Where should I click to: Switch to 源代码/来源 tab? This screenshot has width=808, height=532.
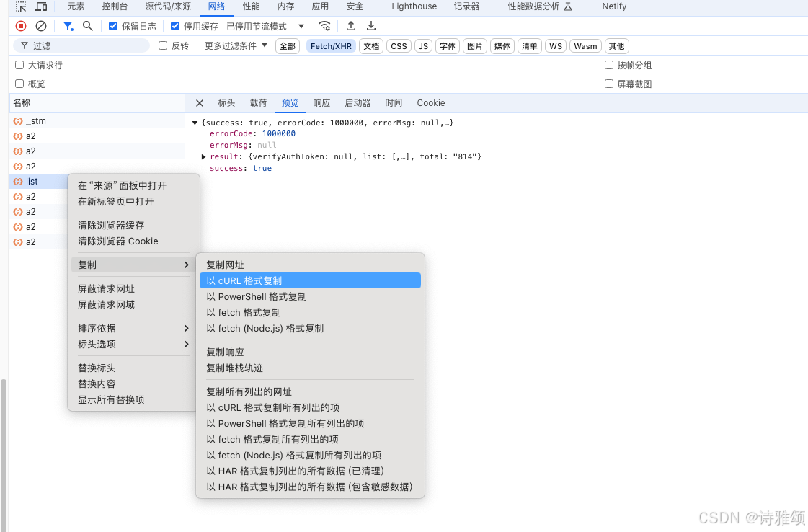168,6
